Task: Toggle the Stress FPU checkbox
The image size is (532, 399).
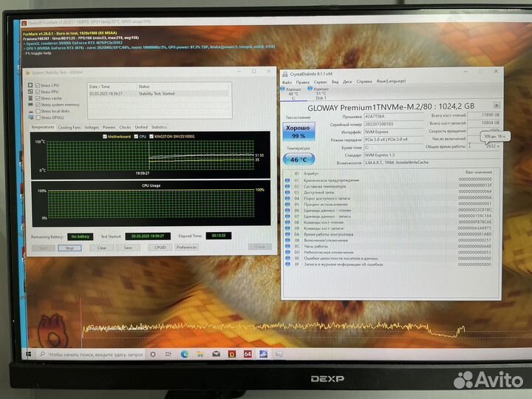Action: click(x=38, y=92)
